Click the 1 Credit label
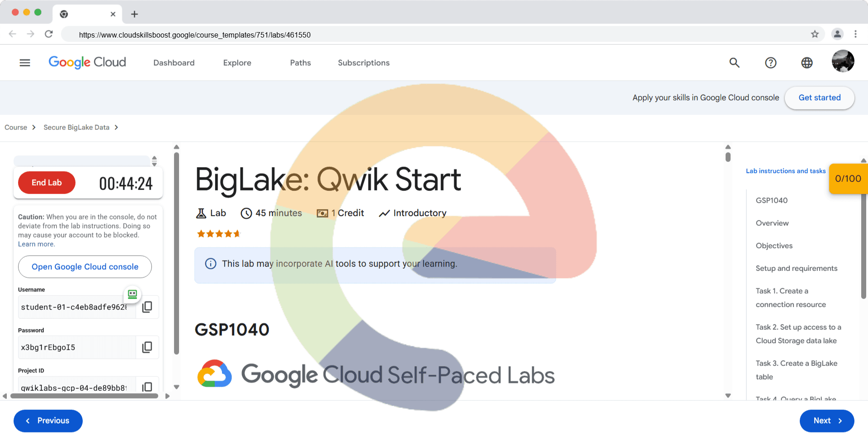 coord(347,213)
